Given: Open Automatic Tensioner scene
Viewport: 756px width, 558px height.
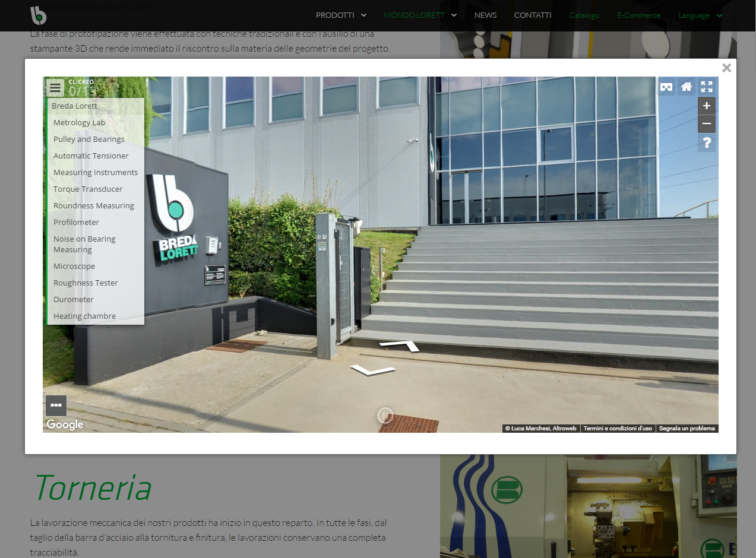Looking at the screenshot, I should tap(96, 156).
